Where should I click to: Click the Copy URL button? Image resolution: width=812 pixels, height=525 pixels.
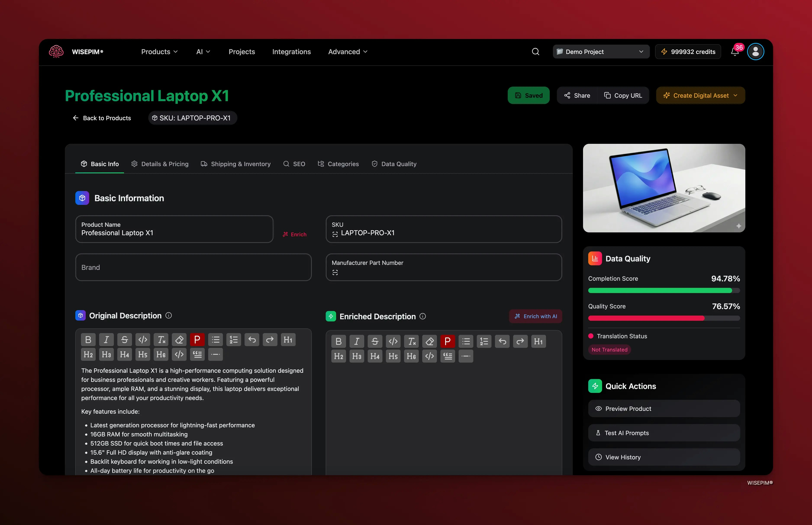623,96
